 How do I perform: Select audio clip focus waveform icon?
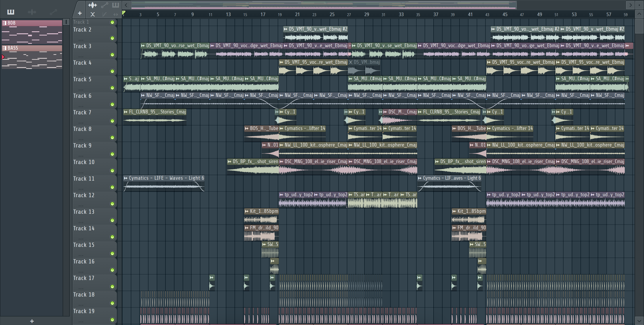[93, 5]
